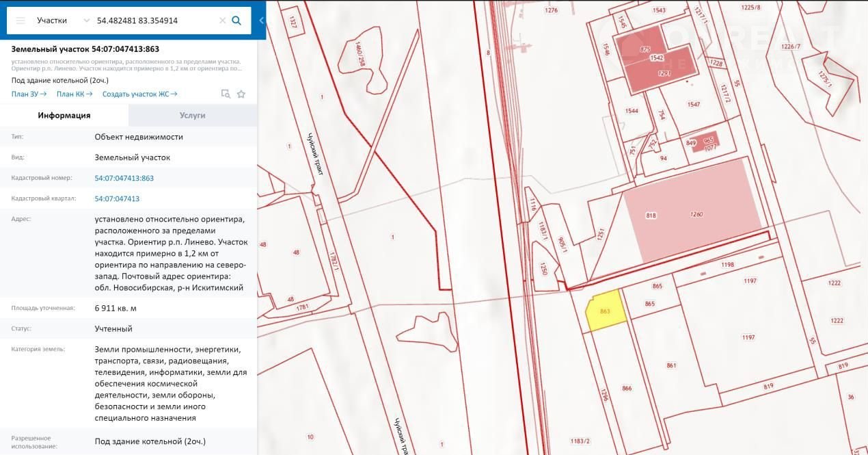Open cadastral quarter link 54:07:047413
The width and height of the screenshot is (868, 455).
117,198
